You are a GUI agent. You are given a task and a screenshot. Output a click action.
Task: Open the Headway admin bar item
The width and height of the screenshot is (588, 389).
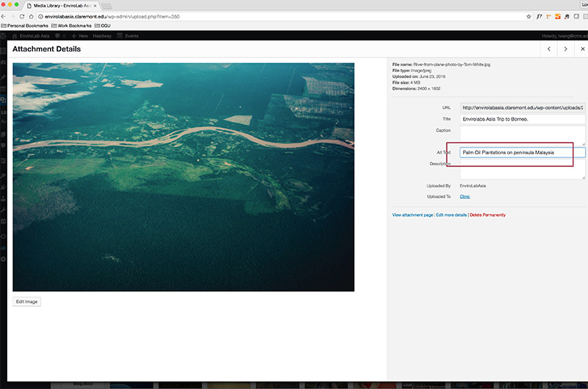point(102,36)
